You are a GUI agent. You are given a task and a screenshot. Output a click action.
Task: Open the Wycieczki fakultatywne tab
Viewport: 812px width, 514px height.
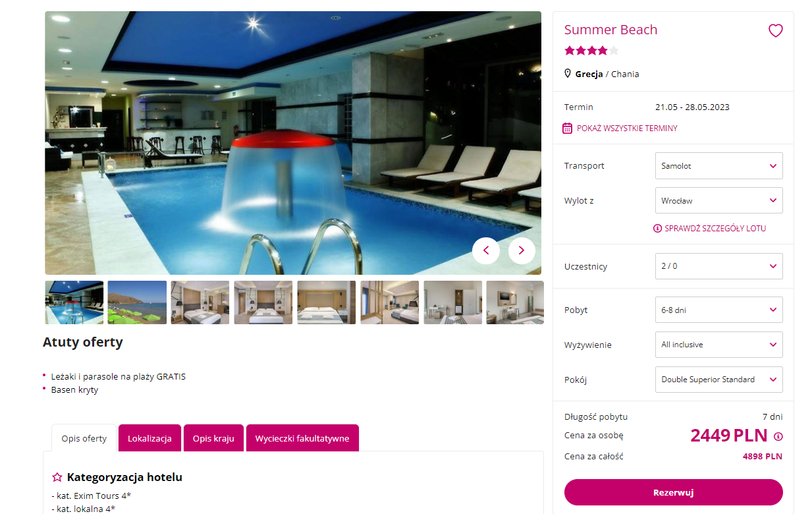tap(302, 438)
